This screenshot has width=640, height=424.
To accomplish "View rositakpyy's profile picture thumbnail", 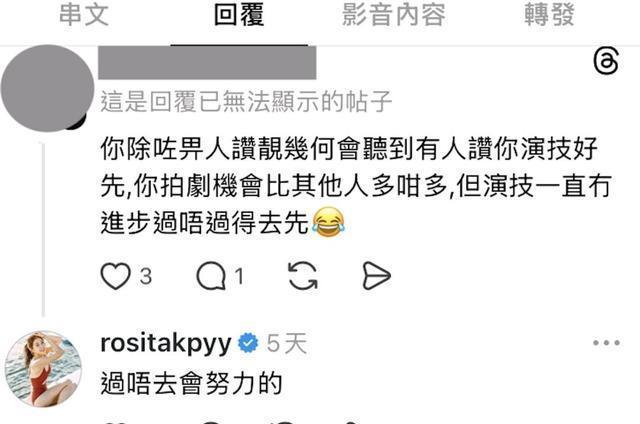I will pos(43,369).
